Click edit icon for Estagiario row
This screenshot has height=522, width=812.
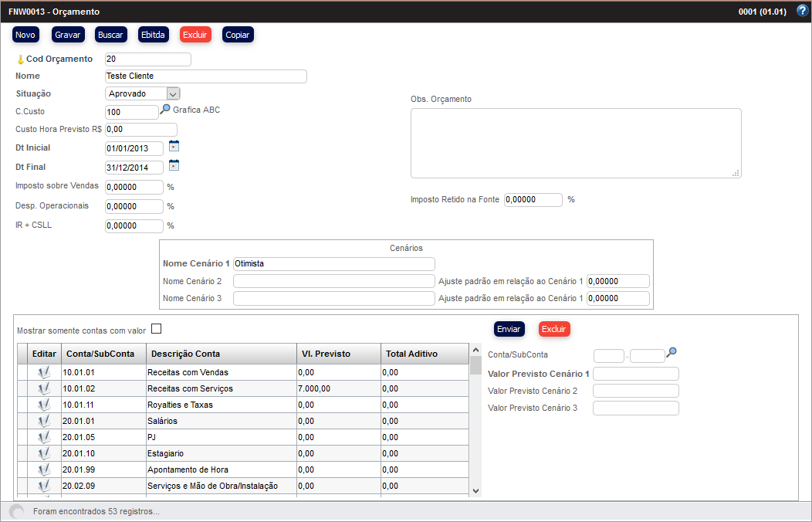[44, 453]
